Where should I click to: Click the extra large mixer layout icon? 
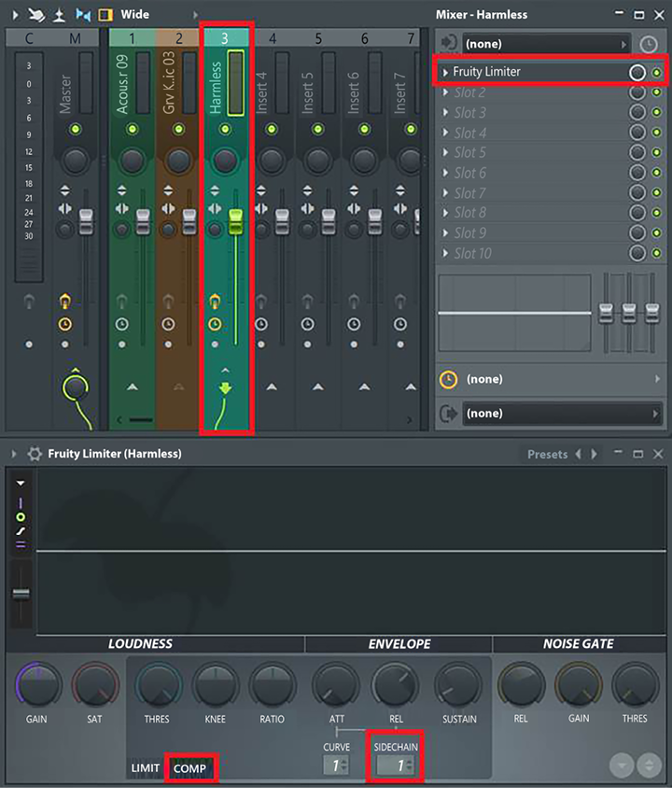(105, 15)
